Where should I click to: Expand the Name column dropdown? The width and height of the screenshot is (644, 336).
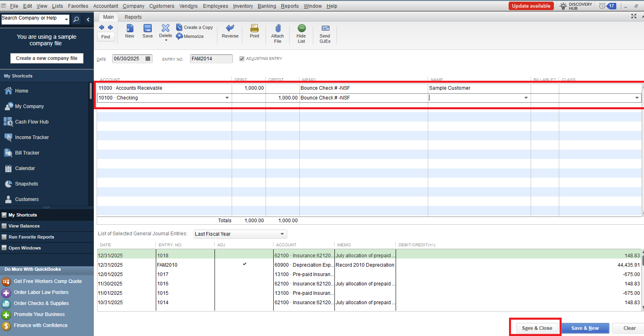pos(526,98)
